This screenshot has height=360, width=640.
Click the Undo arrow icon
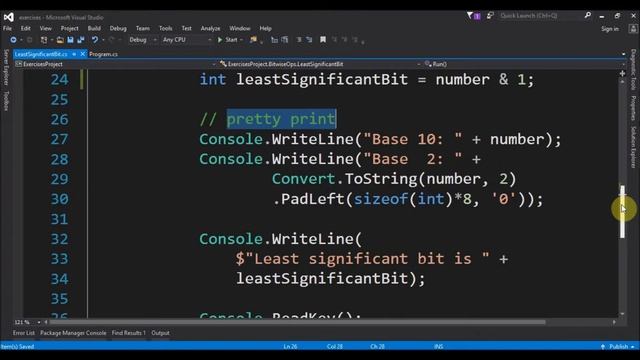click(x=95, y=40)
